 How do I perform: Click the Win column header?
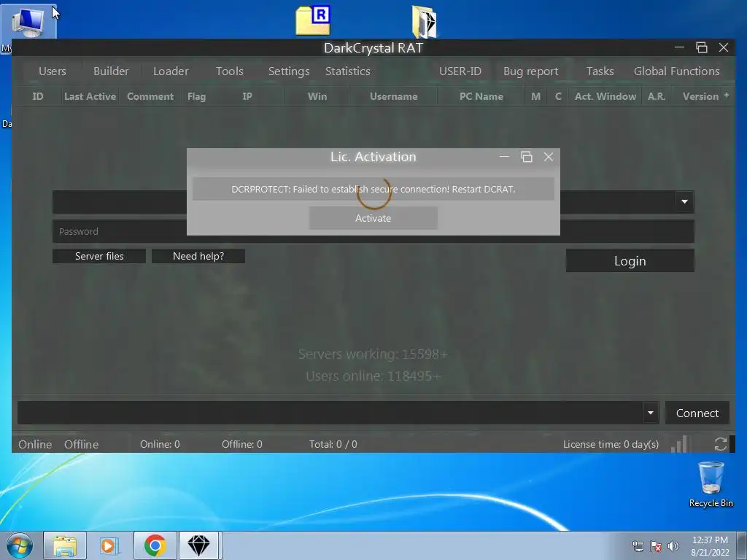tap(317, 97)
